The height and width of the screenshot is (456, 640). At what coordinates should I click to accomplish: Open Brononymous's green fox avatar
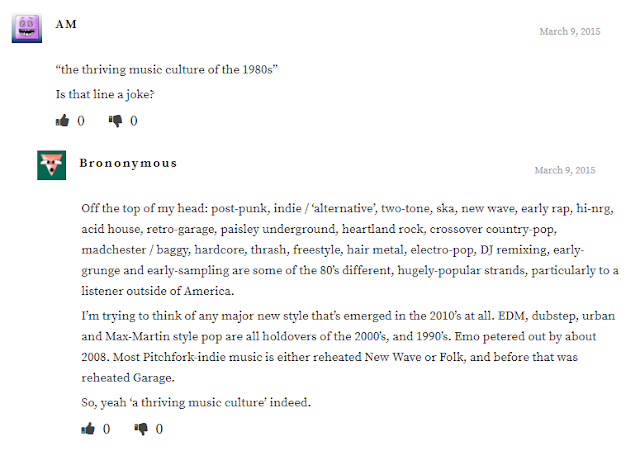tap(51, 165)
